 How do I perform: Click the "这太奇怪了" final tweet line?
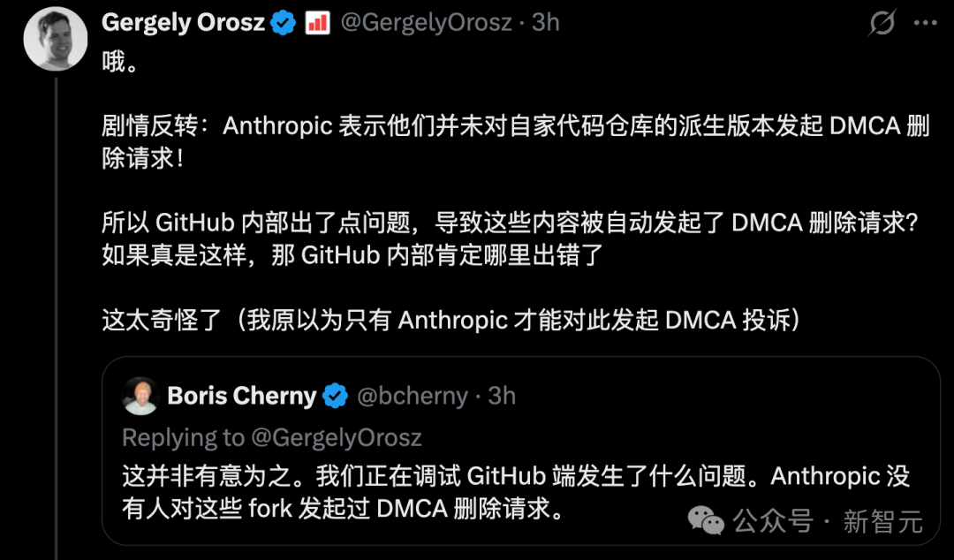pos(451,319)
